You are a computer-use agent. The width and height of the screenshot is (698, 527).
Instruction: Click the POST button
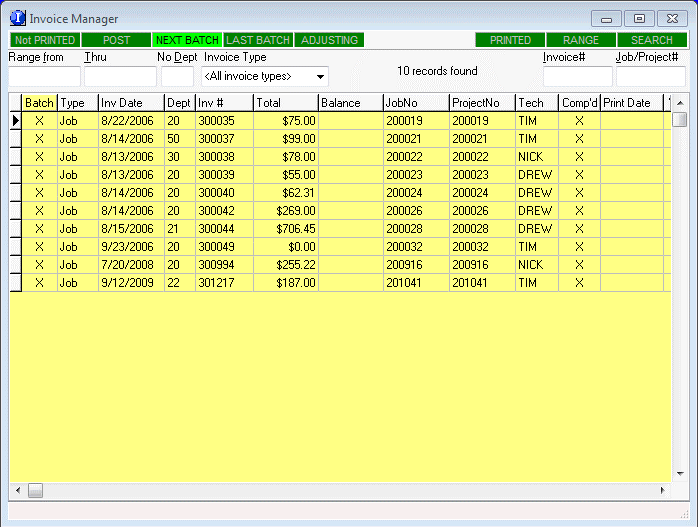point(116,40)
